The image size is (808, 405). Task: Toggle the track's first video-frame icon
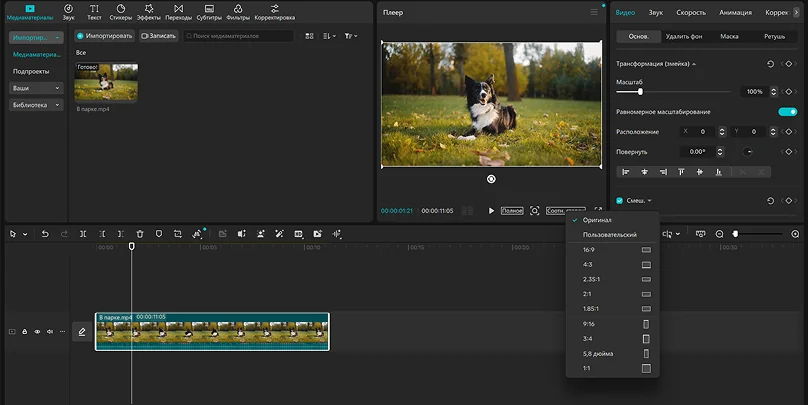click(12, 332)
